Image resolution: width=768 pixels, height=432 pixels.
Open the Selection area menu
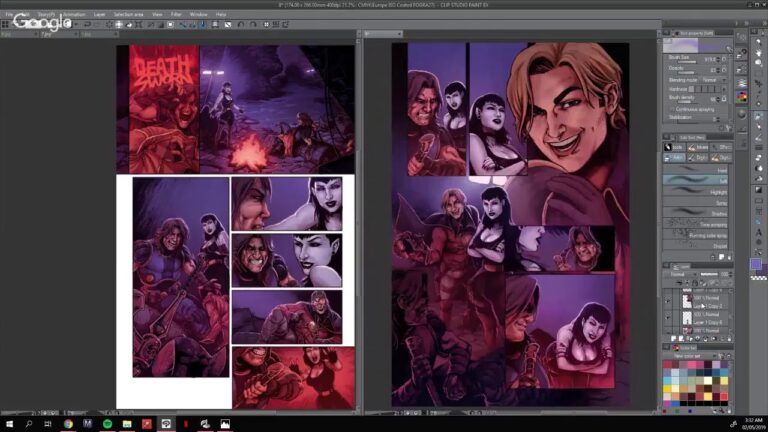tap(128, 14)
